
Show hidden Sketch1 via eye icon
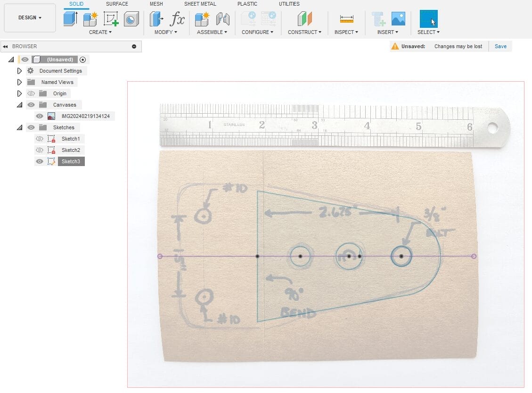tap(40, 139)
